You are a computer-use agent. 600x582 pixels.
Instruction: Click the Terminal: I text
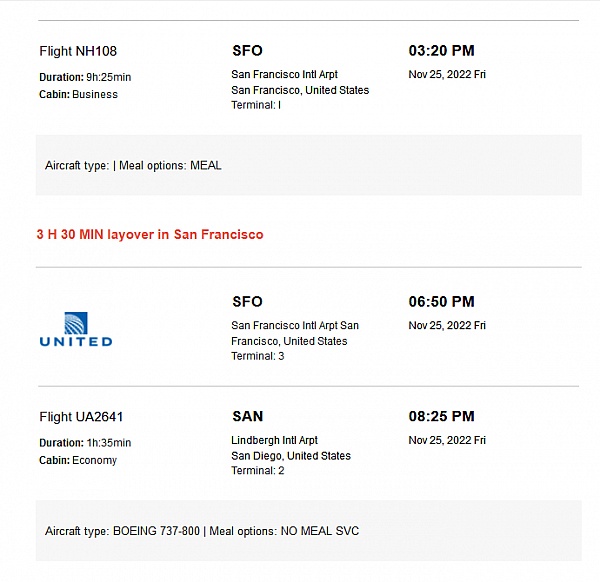256,105
